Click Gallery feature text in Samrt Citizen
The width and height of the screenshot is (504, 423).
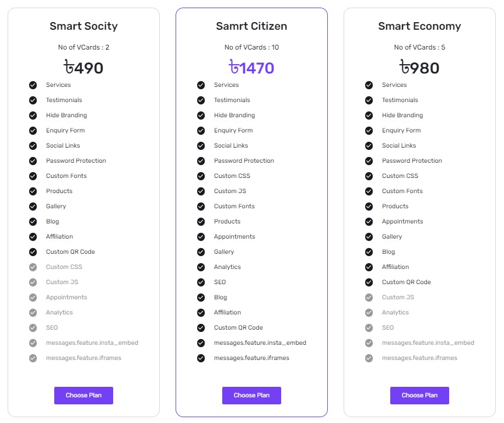pos(224,252)
